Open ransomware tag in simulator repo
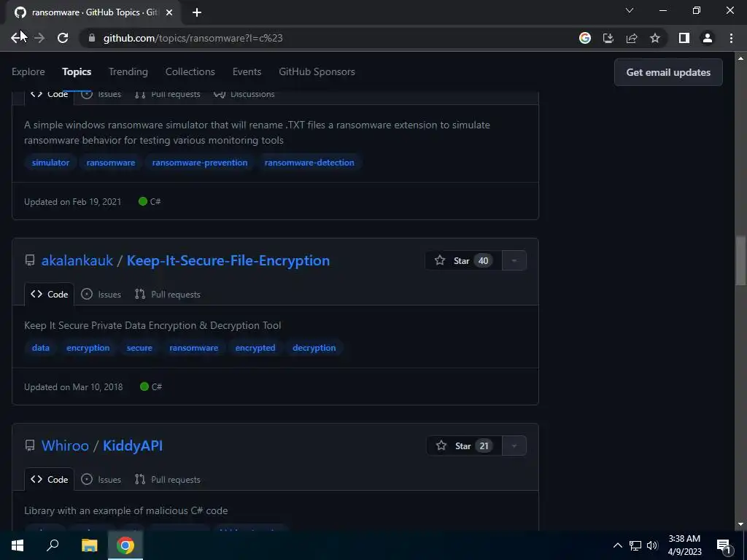The width and height of the screenshot is (747, 560). [111, 163]
